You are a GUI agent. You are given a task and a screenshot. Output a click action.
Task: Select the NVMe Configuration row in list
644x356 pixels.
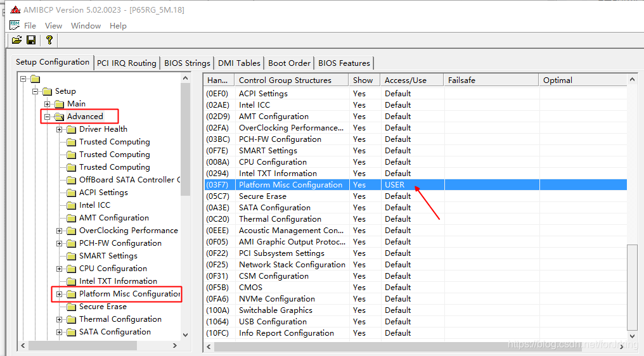click(x=415, y=299)
